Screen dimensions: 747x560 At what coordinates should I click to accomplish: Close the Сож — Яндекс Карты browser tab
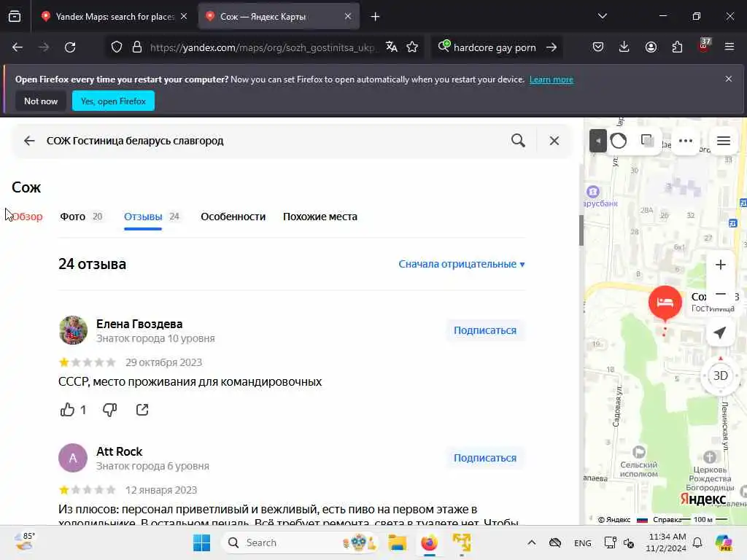point(348,16)
